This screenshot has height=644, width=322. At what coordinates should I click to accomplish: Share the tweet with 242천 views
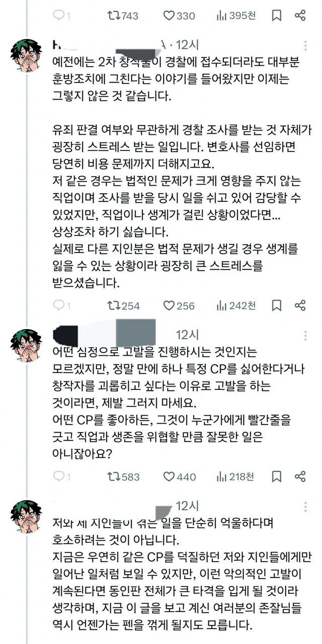click(300, 305)
